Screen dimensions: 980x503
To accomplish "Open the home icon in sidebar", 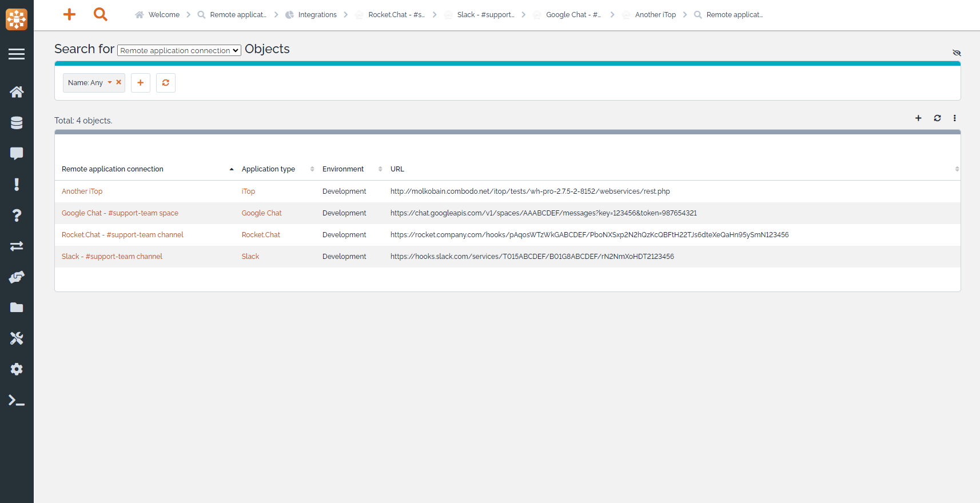I will point(17,92).
